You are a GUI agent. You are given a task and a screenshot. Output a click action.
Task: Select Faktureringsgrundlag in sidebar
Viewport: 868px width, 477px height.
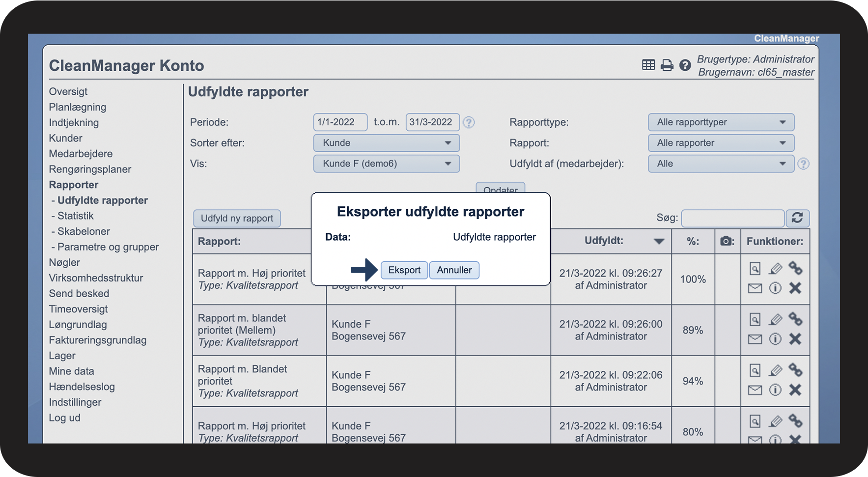97,340
